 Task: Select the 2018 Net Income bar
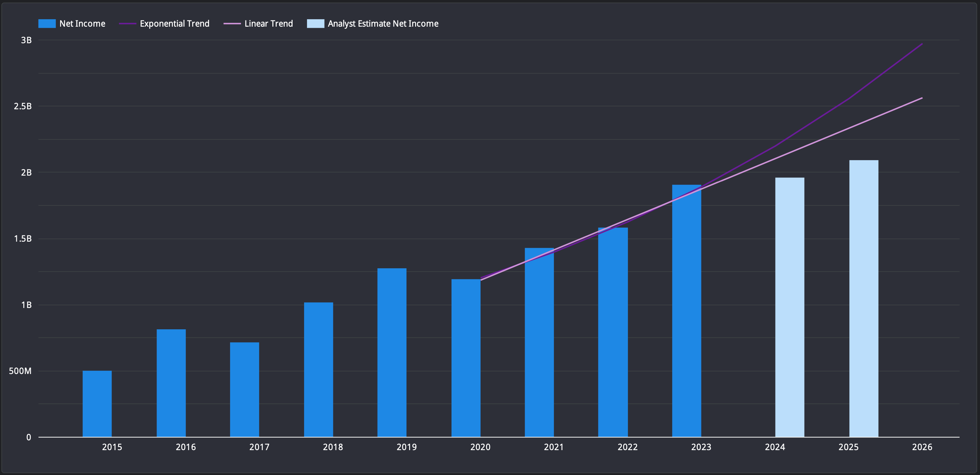click(x=318, y=369)
